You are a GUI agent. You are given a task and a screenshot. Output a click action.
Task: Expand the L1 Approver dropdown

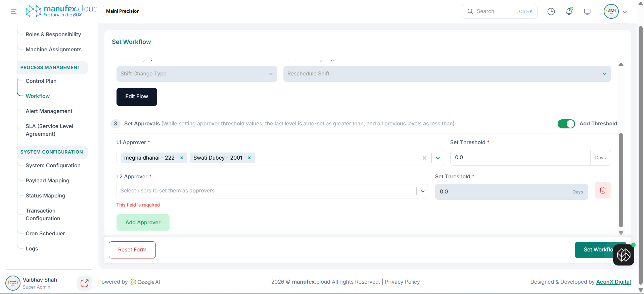pos(438,158)
